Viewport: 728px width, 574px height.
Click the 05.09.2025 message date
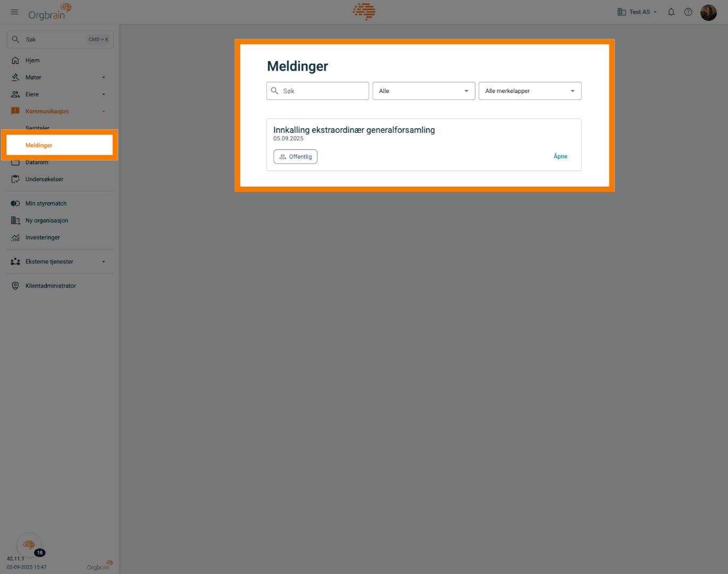[288, 139]
